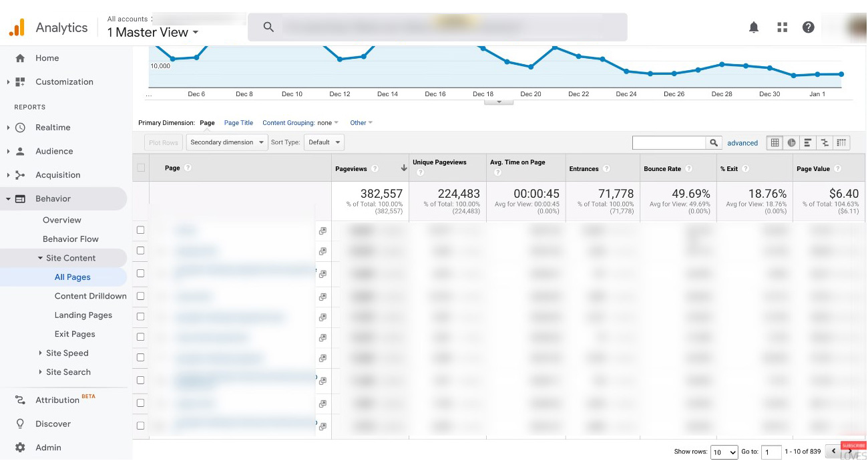Screen dimensions: 868x471
Task: Click the Go to page number field
Action: pyautogui.click(x=771, y=452)
